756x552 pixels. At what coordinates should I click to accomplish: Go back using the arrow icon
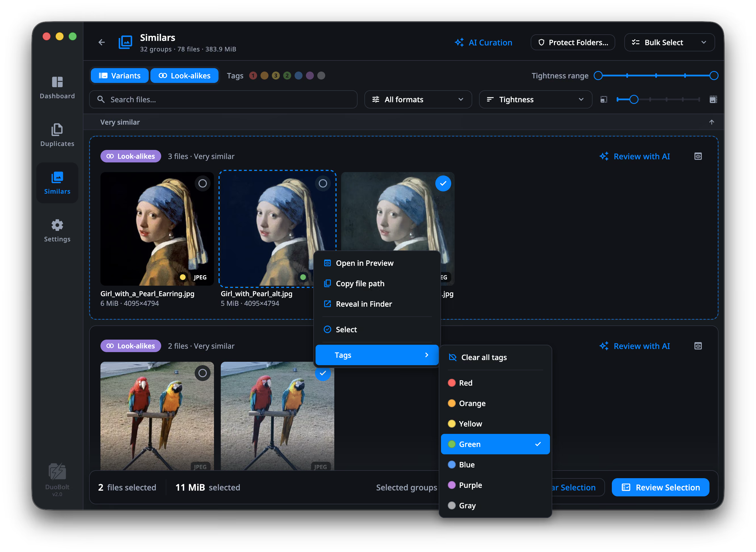click(x=102, y=42)
